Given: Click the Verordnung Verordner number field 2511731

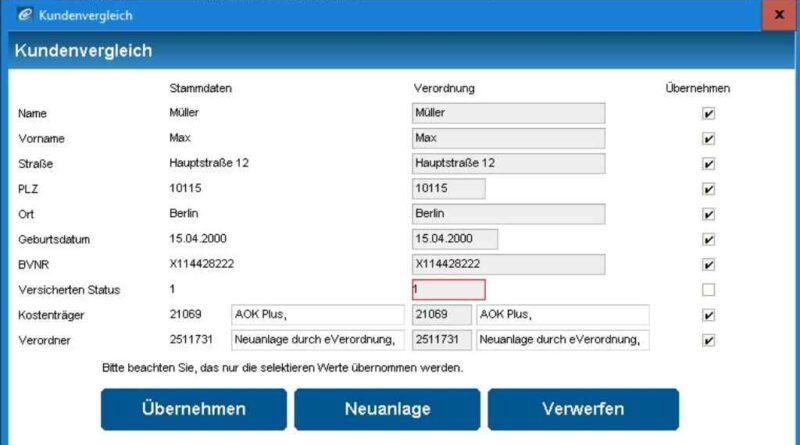Looking at the screenshot, I should 442,340.
